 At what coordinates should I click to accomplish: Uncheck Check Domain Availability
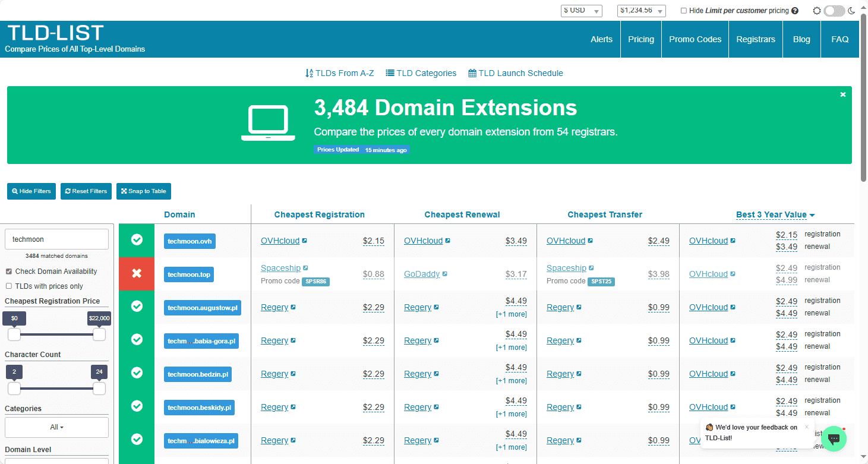click(x=8, y=272)
